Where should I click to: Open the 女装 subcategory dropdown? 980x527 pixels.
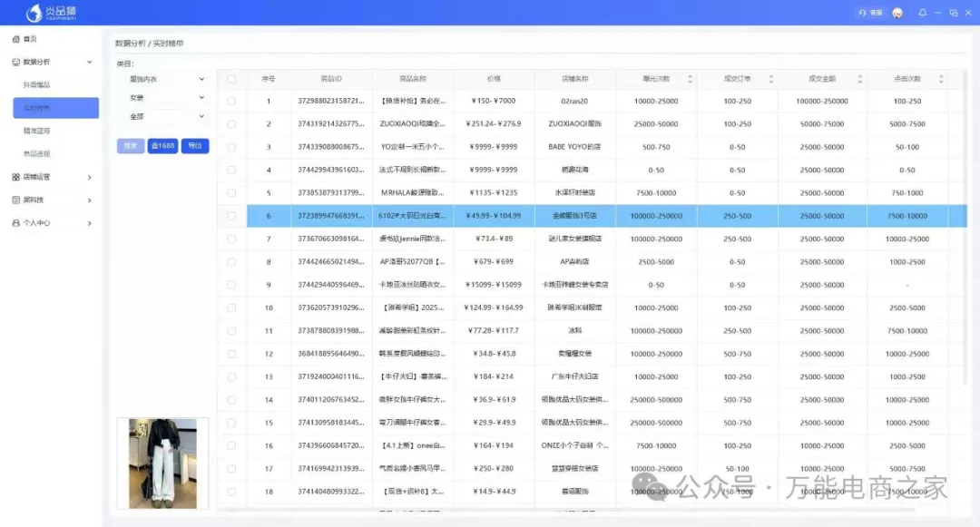166,98
